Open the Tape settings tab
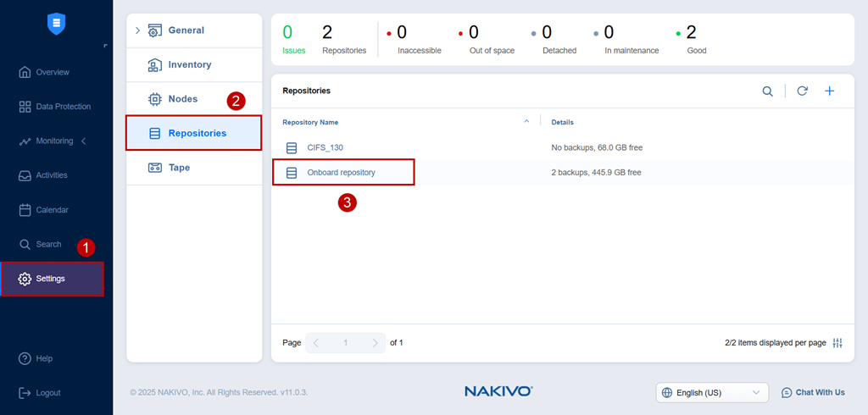This screenshot has height=415, width=868. pos(194,168)
